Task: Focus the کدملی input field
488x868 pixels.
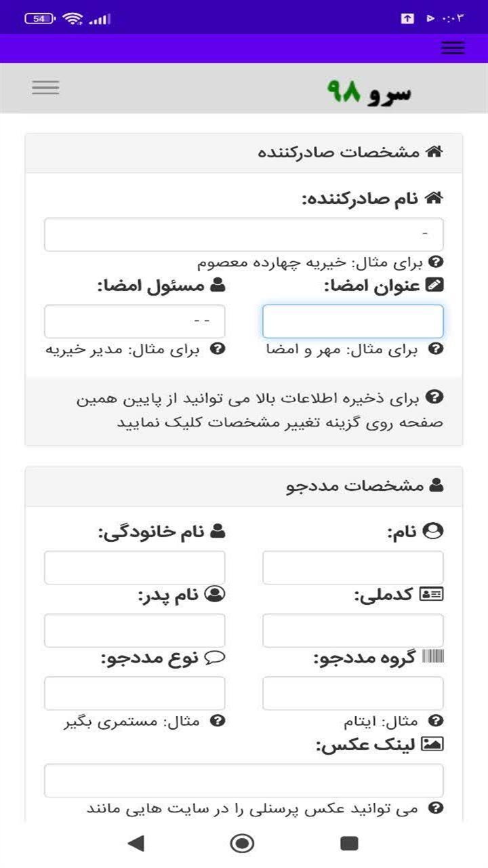Action: 352,631
